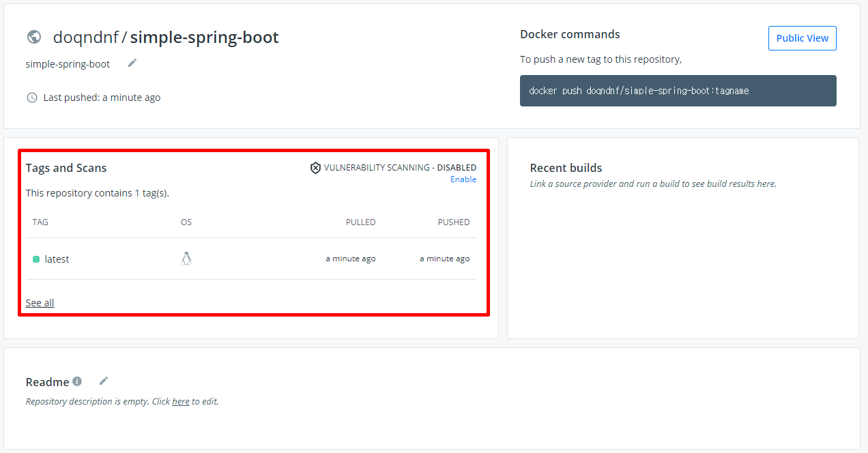
Task: Click the pushed 'a minute ago' cell
Action: (x=445, y=259)
